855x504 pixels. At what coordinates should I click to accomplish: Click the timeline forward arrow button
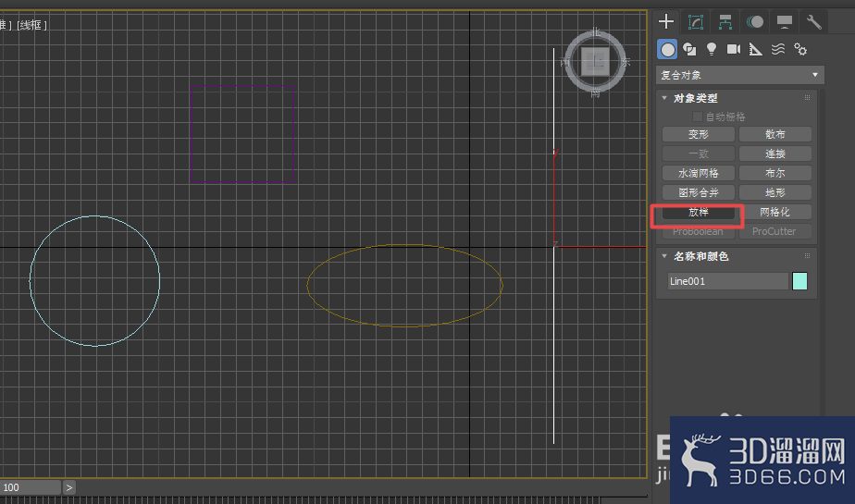[68, 487]
